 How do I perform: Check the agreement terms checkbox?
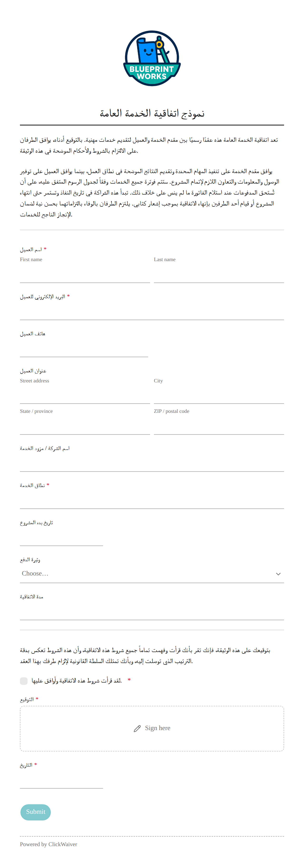[x=24, y=681]
